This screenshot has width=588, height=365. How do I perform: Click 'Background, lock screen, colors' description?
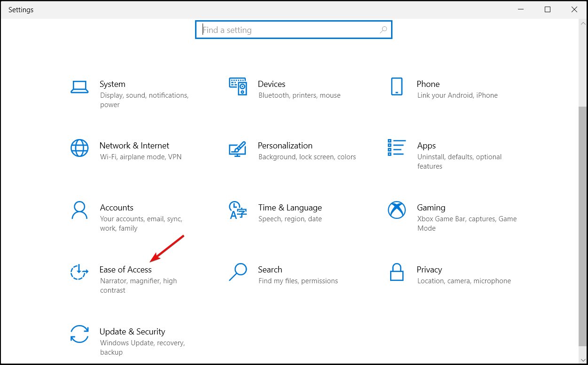pos(307,157)
